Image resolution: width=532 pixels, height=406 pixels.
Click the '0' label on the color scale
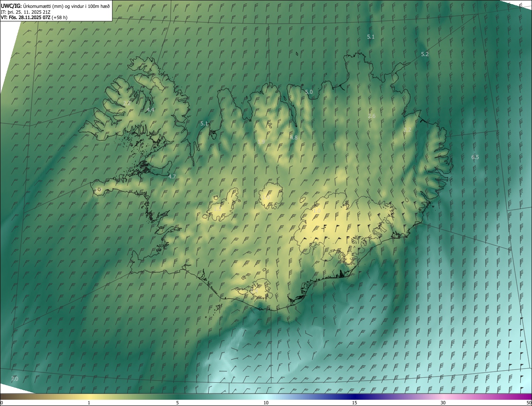(2, 403)
